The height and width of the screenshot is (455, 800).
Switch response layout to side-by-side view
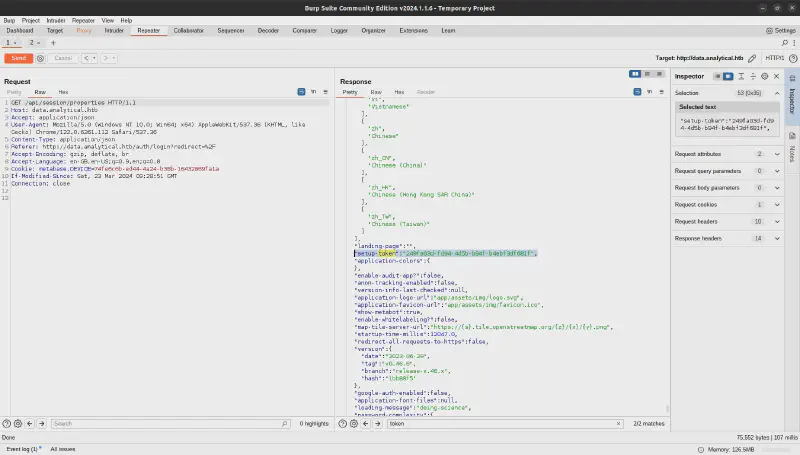click(x=635, y=74)
